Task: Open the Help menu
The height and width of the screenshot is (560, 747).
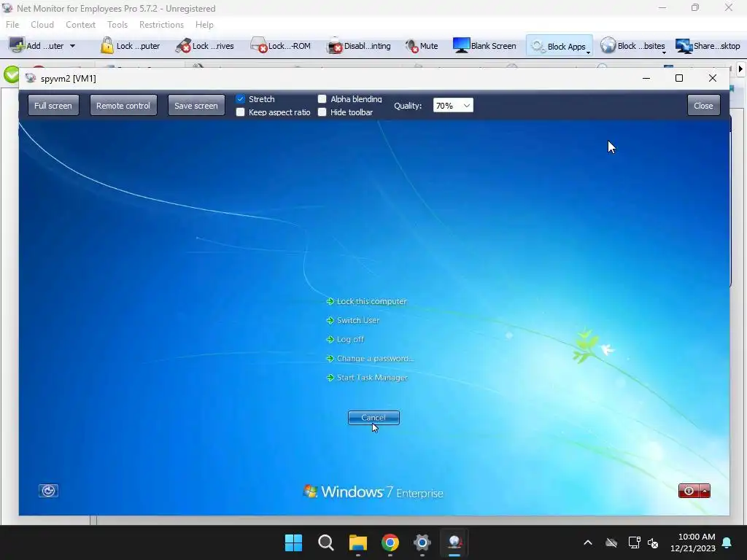Action: coord(204,24)
